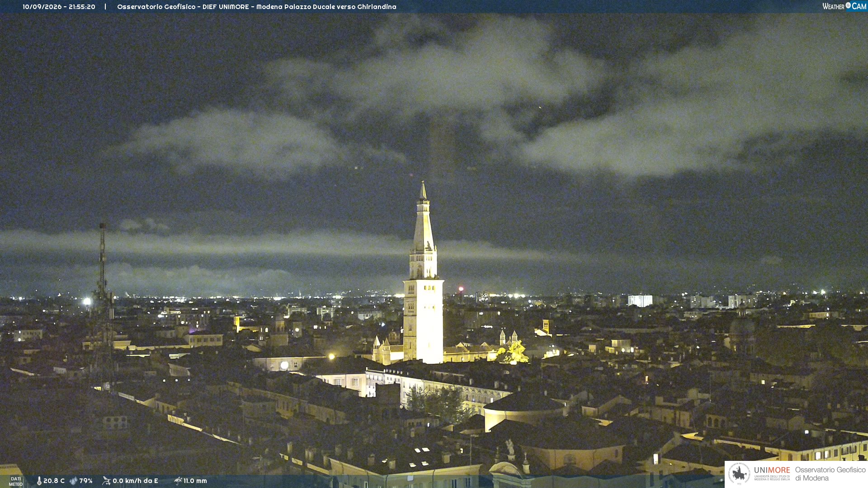The width and height of the screenshot is (868, 488).
Task: Click the WeatherCam logo
Action: pos(844,6)
